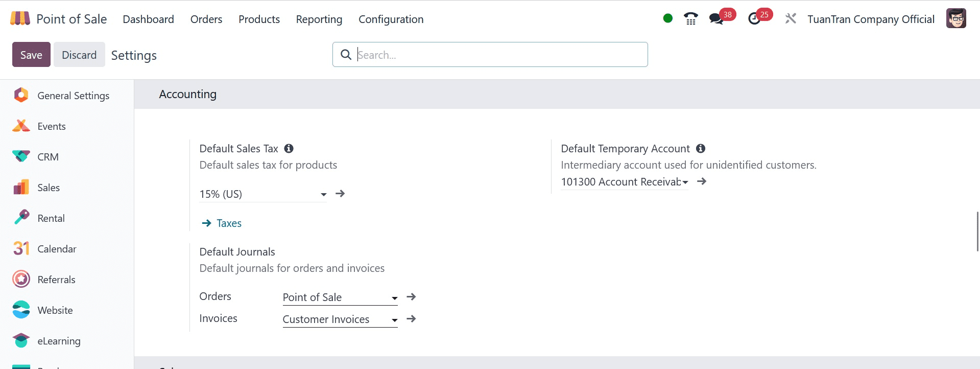
Task: Open the conversations messages icon
Action: pos(716,19)
